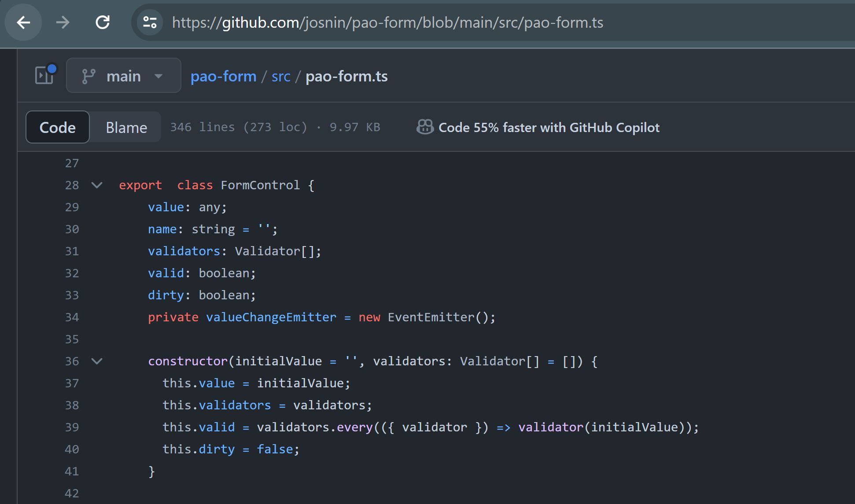Image resolution: width=855 pixels, height=504 pixels.
Task: Go back to the previous page
Action: tap(23, 22)
